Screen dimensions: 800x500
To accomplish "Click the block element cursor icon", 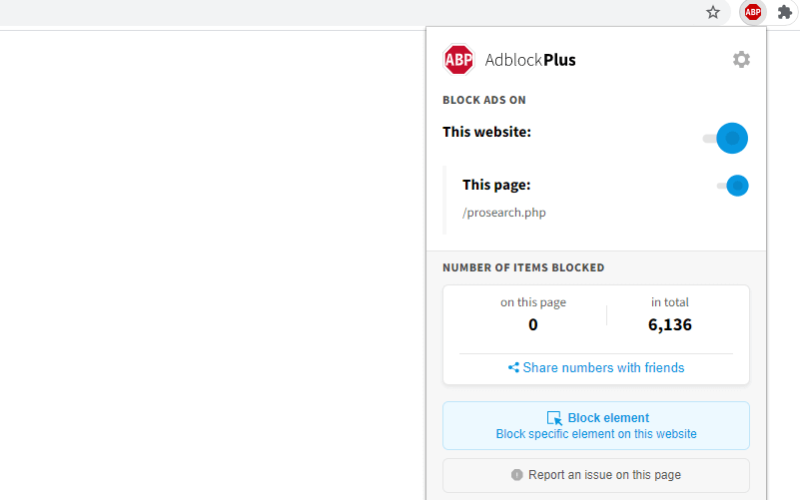I will coord(555,418).
